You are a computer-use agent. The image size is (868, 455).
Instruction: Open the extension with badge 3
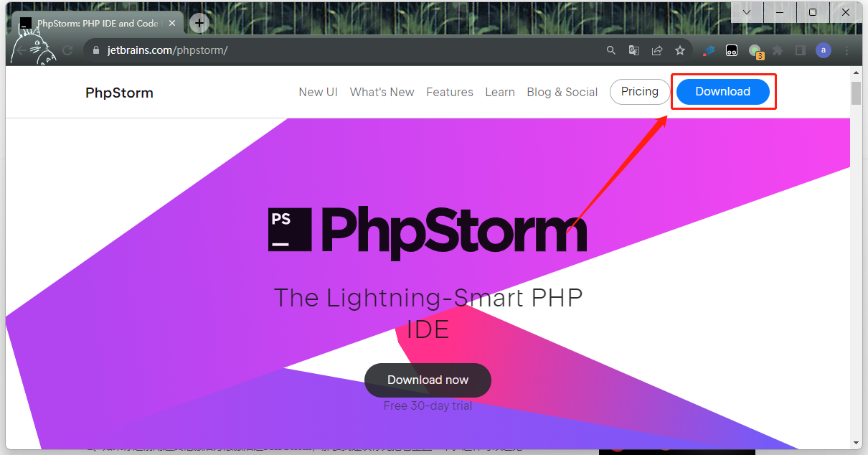(x=755, y=51)
